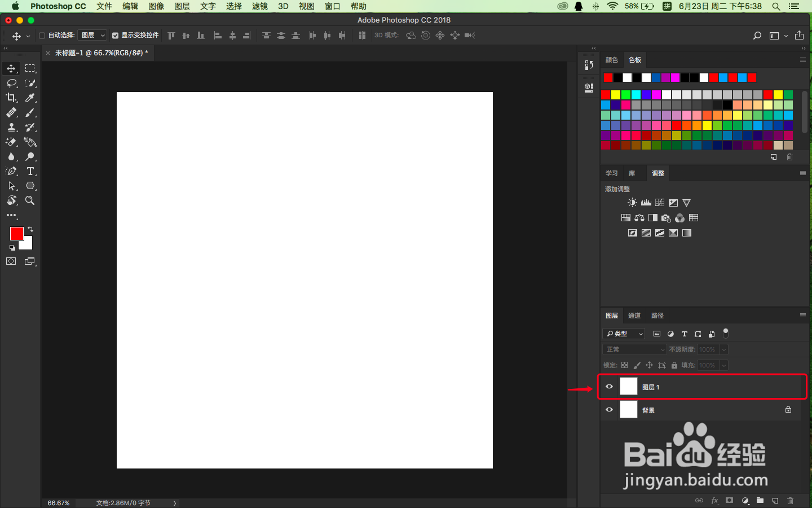Viewport: 812px width, 508px height.
Task: Toggle lock transparent pixels
Action: tap(625, 365)
